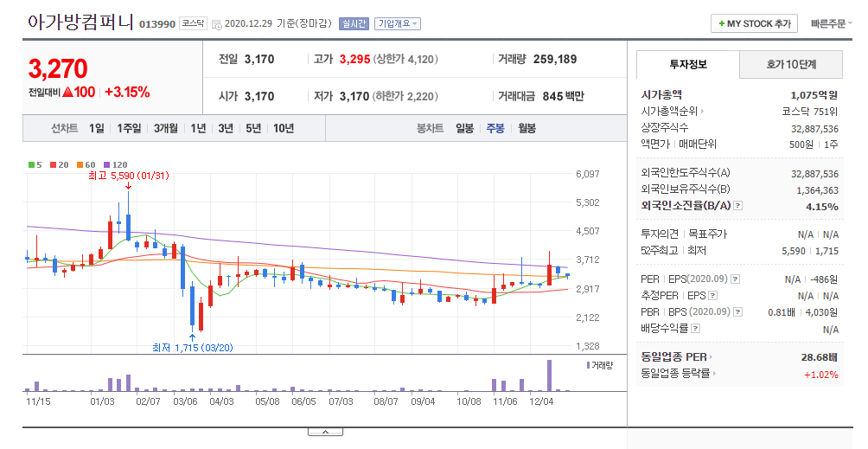Click the 코스닥 market badge
Screen dimensions: 868x449
[x=193, y=24]
